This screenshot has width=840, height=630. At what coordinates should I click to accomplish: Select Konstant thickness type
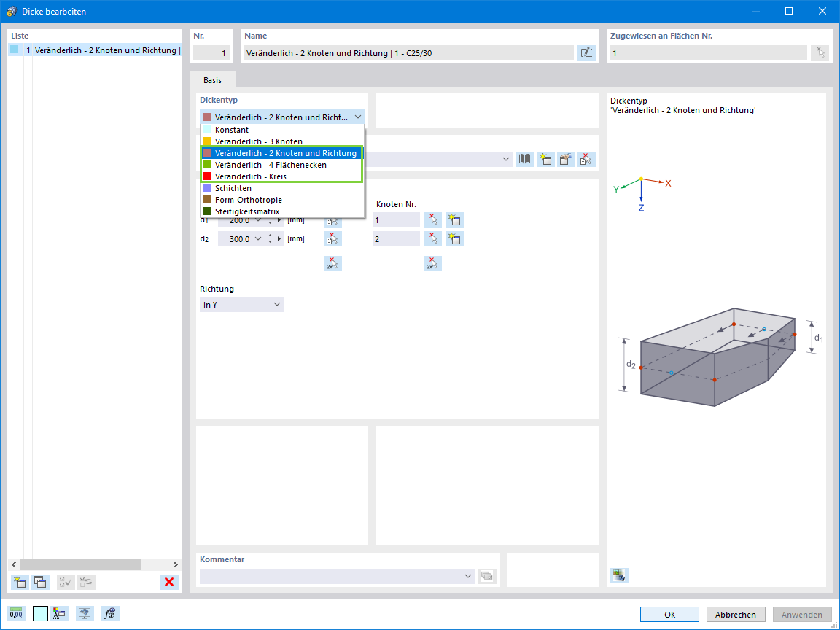coord(282,131)
